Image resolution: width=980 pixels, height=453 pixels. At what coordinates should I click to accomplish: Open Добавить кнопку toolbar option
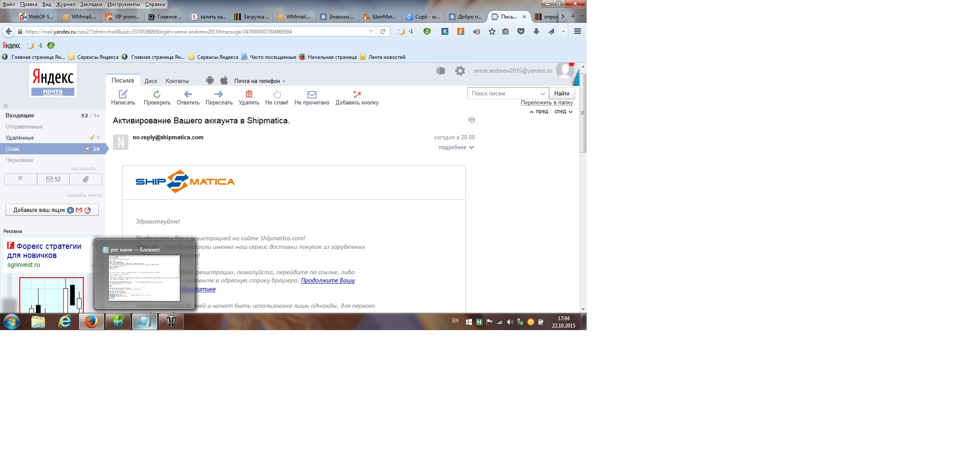(x=357, y=98)
